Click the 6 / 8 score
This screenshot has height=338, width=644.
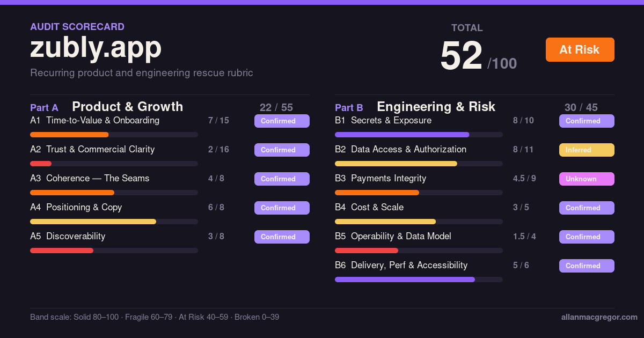(x=216, y=208)
